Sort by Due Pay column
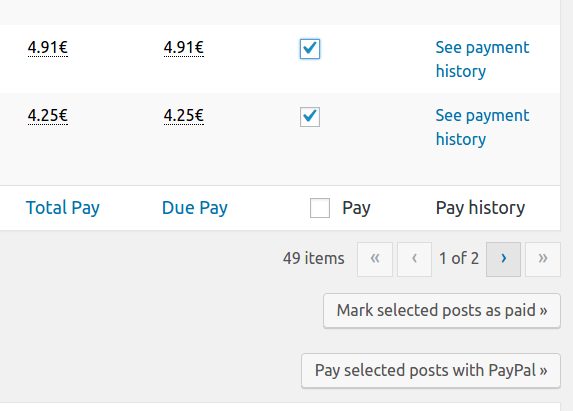573x411 pixels. point(195,208)
